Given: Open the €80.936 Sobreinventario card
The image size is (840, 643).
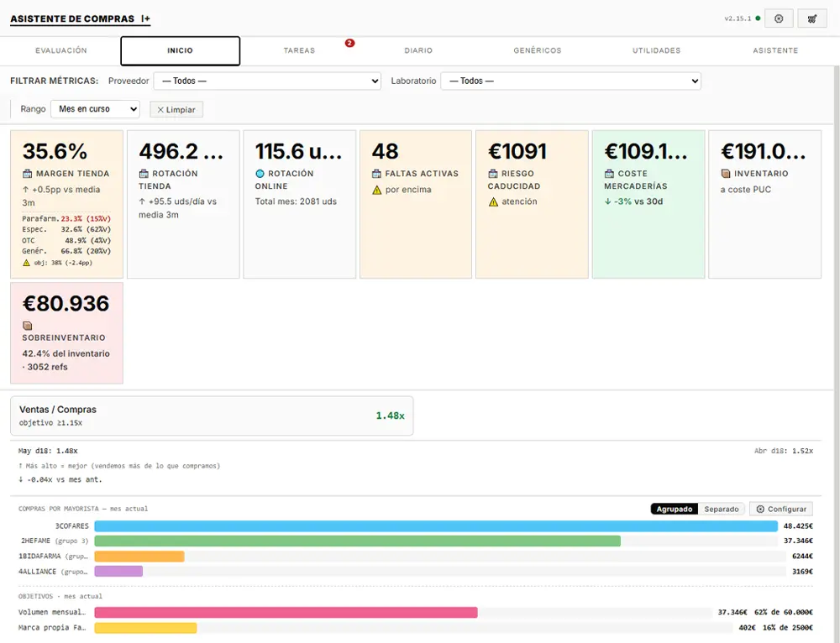Looking at the screenshot, I should click(x=66, y=333).
